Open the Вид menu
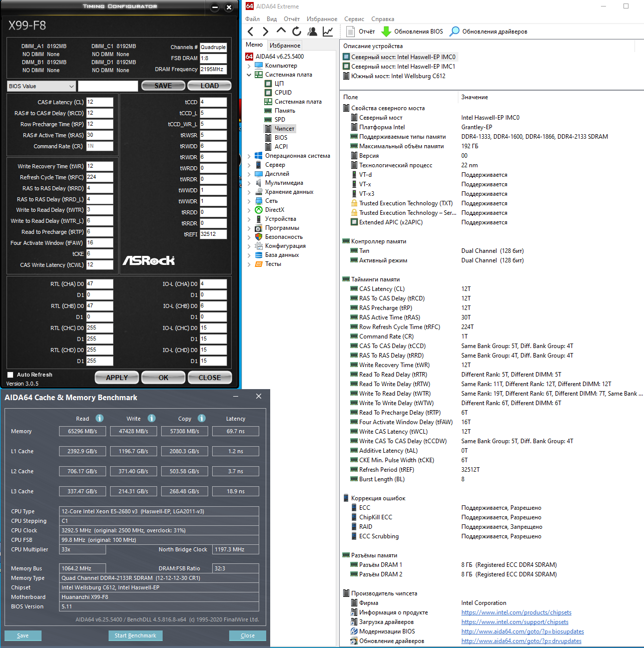 coord(272,19)
